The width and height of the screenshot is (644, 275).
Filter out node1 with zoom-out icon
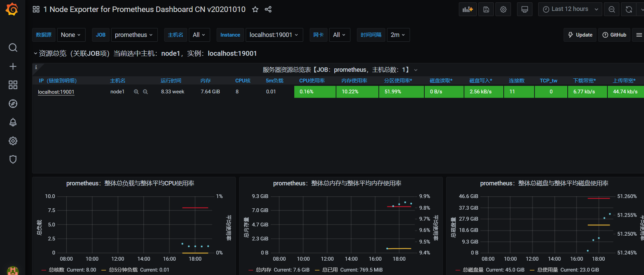tap(145, 92)
